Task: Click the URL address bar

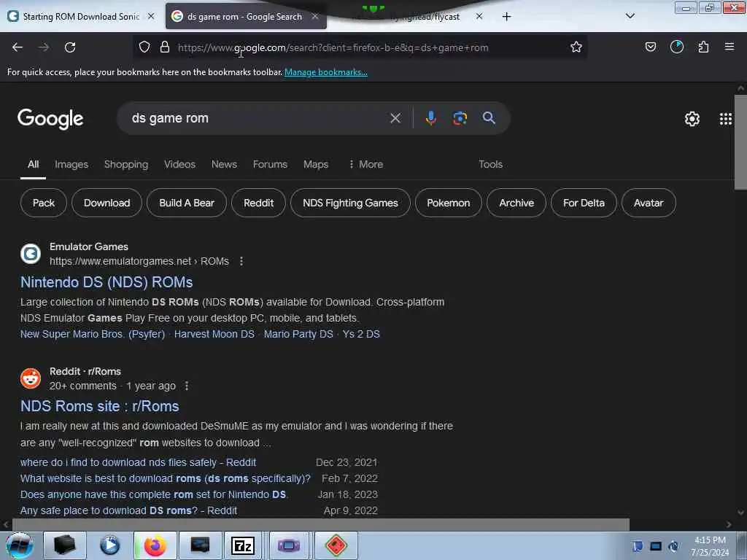Action: pyautogui.click(x=362, y=47)
